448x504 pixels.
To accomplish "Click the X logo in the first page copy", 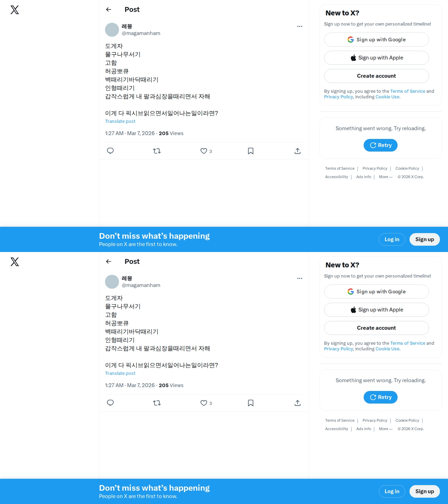I will click(x=15, y=10).
